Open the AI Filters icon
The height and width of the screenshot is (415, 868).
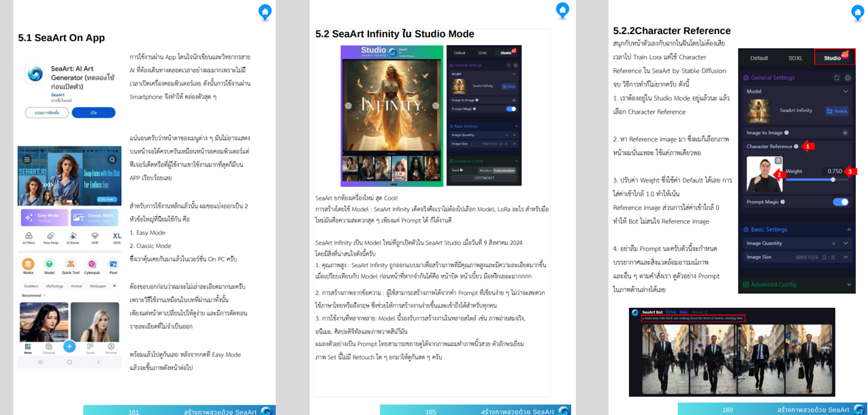tap(29, 238)
